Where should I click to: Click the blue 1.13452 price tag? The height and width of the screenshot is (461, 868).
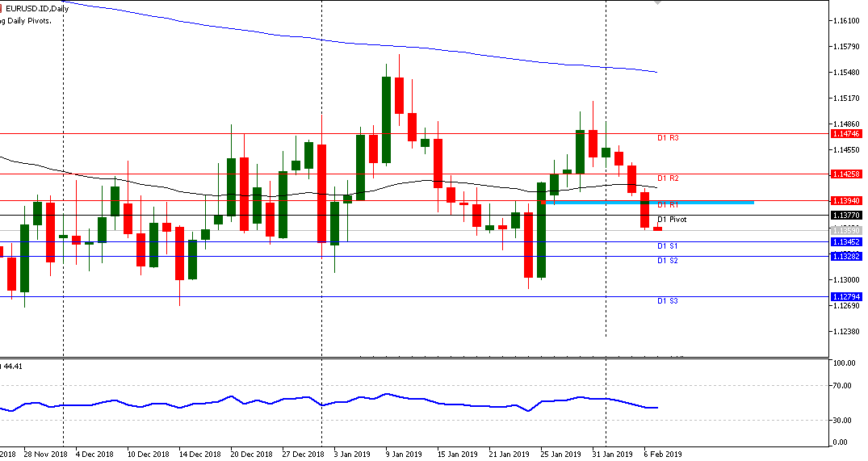tap(845, 241)
